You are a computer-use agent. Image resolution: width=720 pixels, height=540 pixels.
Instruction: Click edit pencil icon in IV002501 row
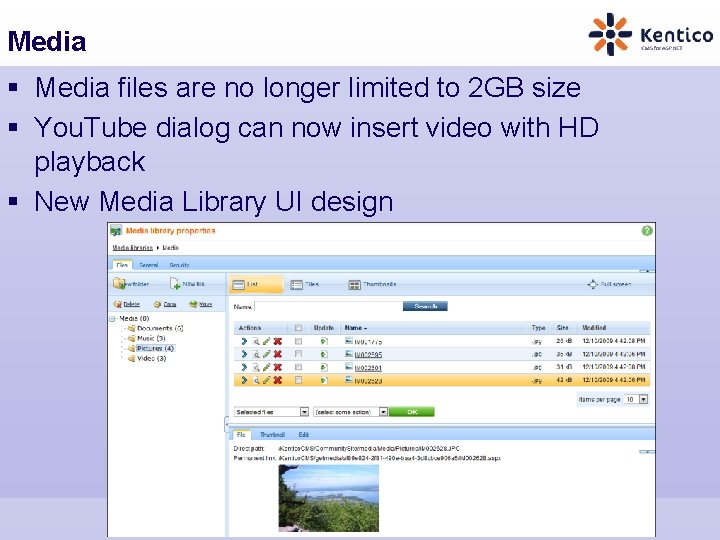266,367
